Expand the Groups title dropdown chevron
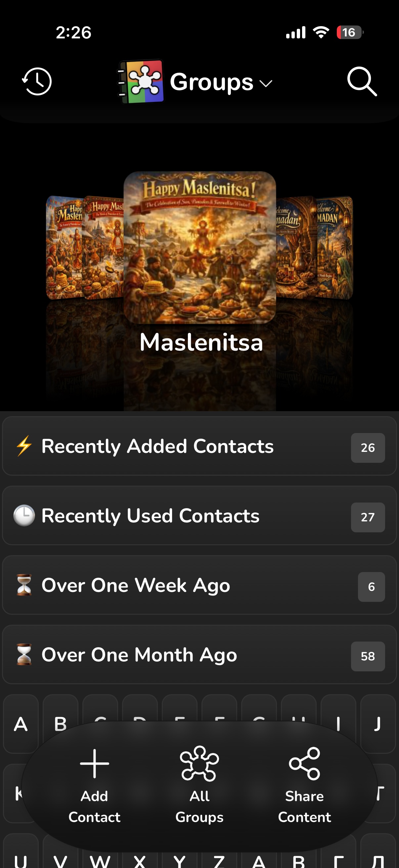The height and width of the screenshot is (868, 399). [x=266, y=83]
